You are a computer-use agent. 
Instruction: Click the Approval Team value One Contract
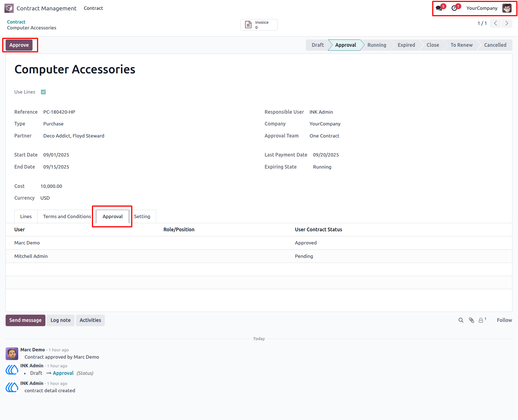tap(324, 136)
